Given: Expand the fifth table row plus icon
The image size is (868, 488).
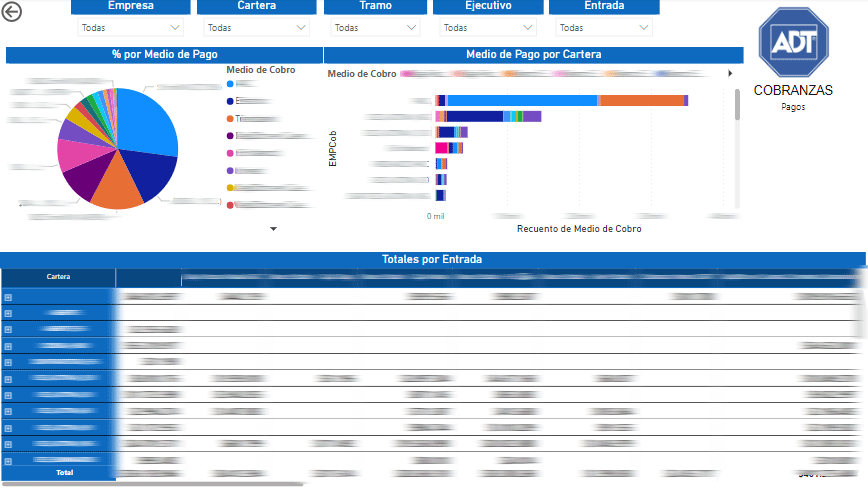Looking at the screenshot, I should click(8, 363).
